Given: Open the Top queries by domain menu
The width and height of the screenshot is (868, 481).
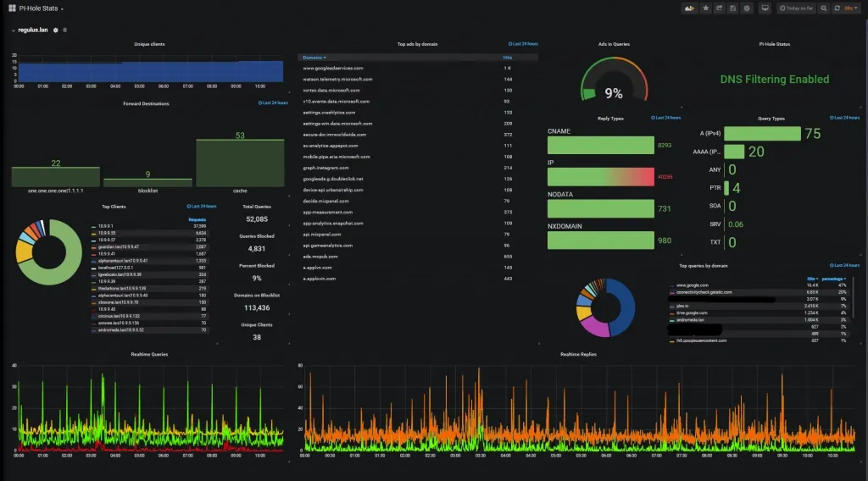Looking at the screenshot, I should coord(703,266).
